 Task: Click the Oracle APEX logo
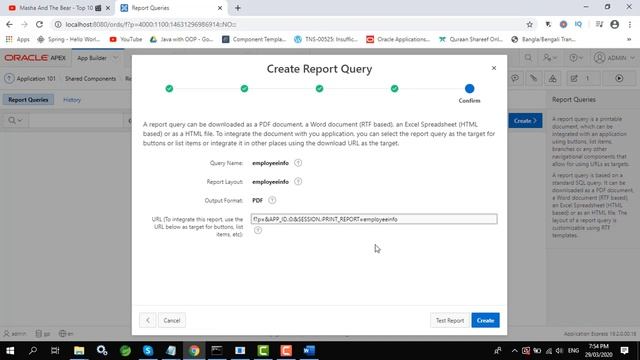pyautogui.click(x=35, y=58)
